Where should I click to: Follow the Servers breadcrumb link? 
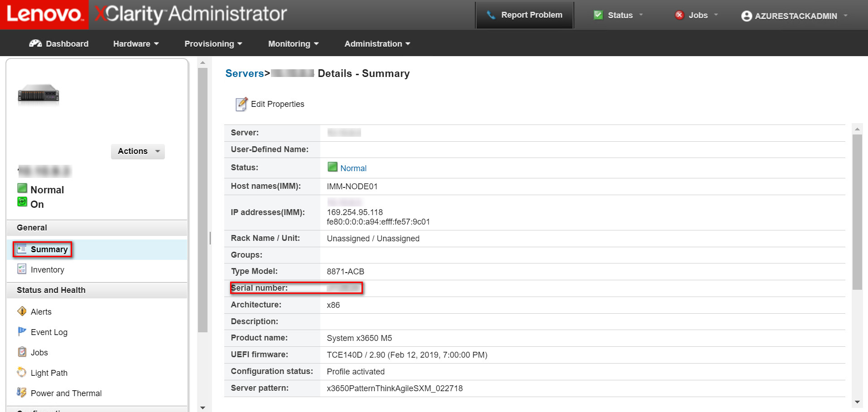click(245, 73)
